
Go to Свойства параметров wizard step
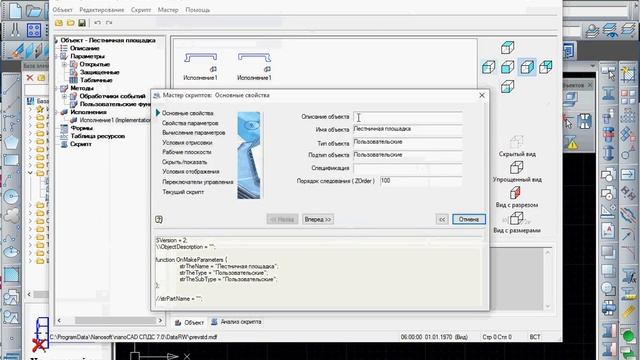pyautogui.click(x=190, y=123)
